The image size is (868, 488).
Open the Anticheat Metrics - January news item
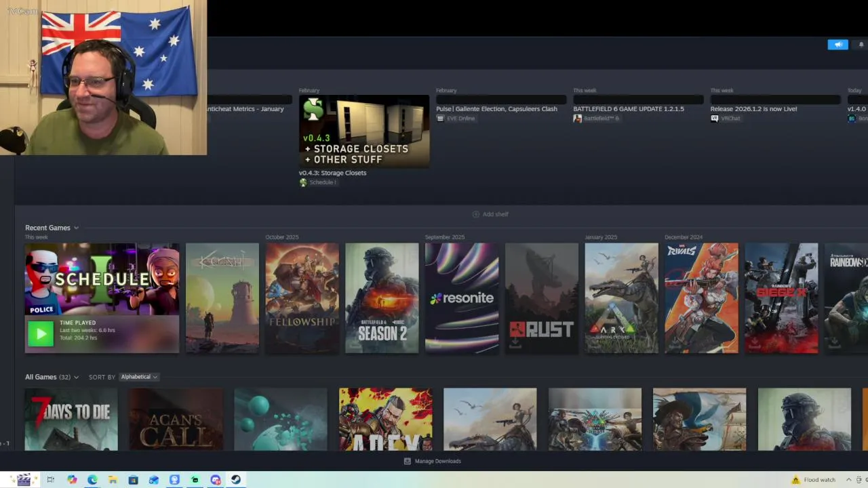point(245,108)
